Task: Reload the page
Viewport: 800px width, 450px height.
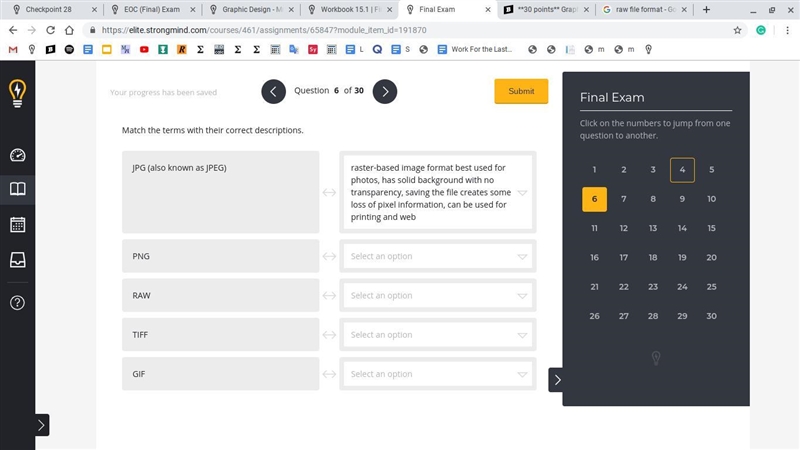Action: [x=51, y=30]
